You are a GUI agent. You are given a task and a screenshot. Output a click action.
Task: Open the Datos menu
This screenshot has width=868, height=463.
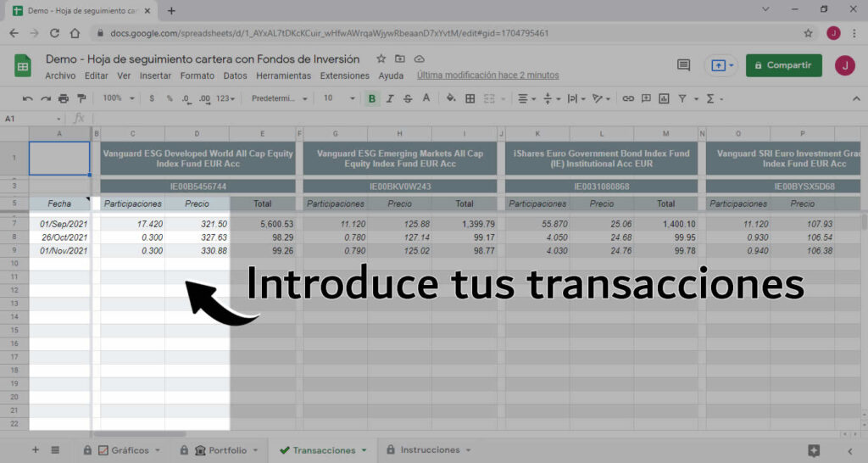(x=236, y=75)
